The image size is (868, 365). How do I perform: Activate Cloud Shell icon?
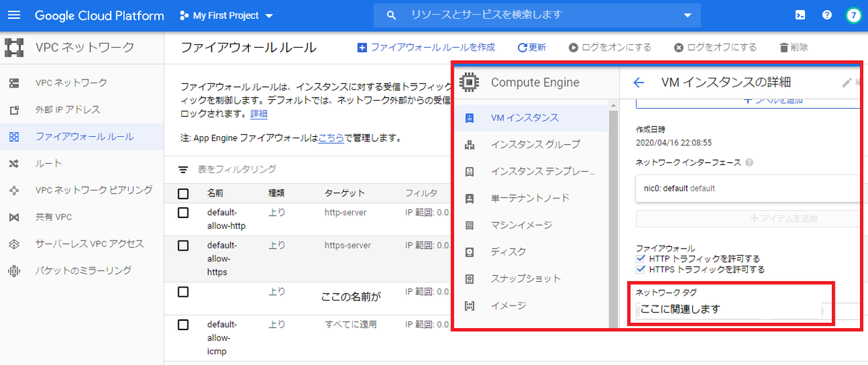point(800,15)
